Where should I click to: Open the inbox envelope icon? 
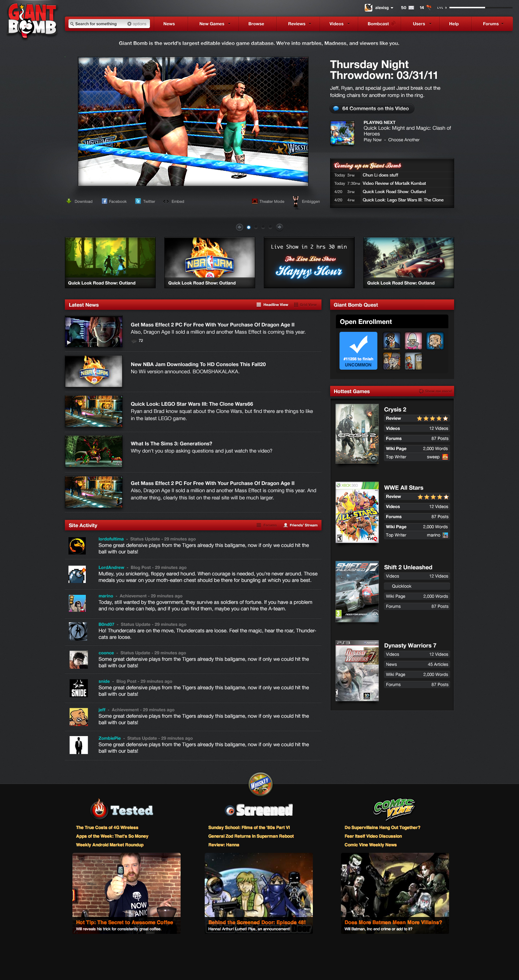(x=411, y=8)
